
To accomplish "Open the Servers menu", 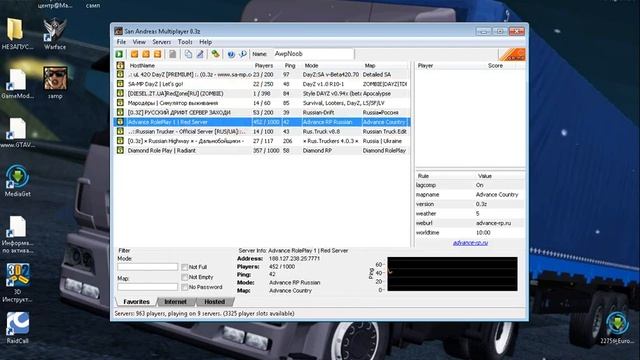I will [x=162, y=42].
